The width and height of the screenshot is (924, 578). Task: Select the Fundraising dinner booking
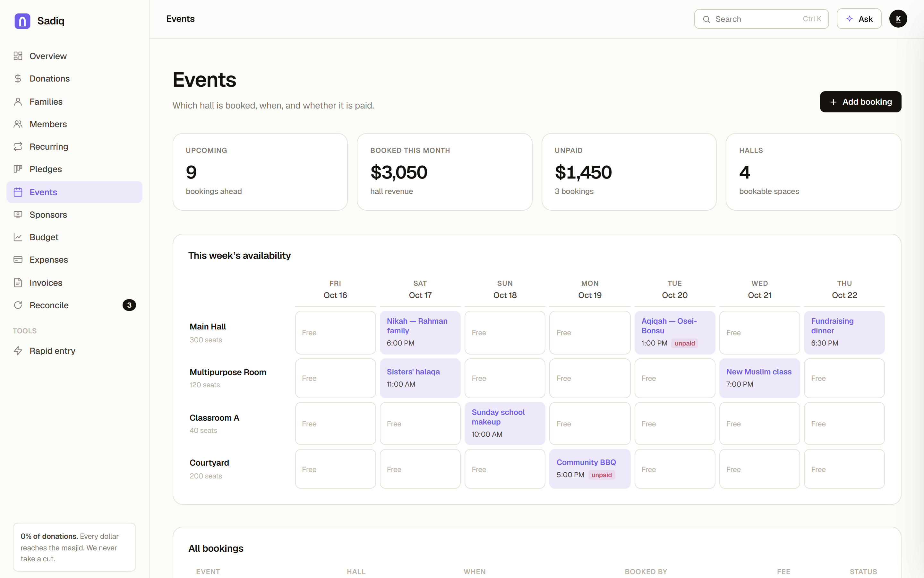[x=844, y=332]
